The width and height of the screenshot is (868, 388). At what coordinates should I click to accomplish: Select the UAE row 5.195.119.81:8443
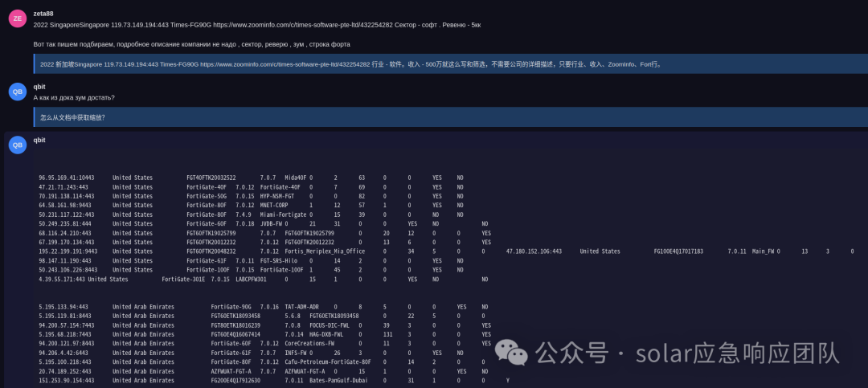click(x=262, y=316)
